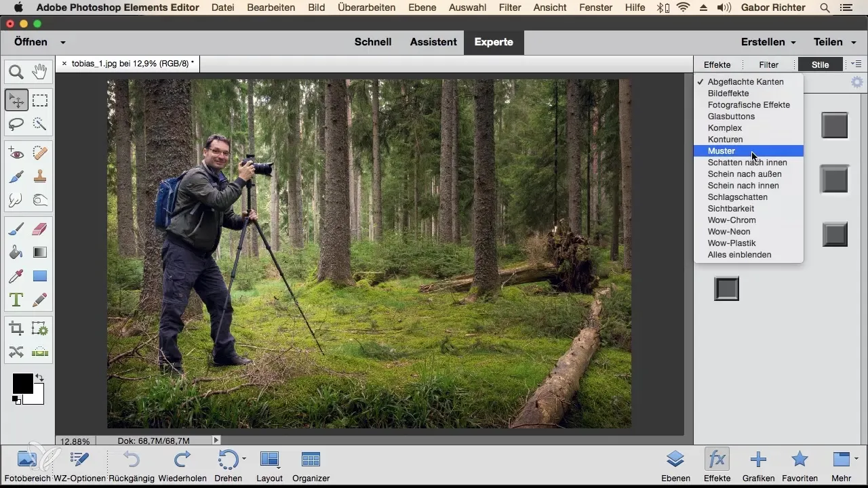868x488 pixels.
Task: Switch to the Stile panel tab
Action: click(821, 64)
